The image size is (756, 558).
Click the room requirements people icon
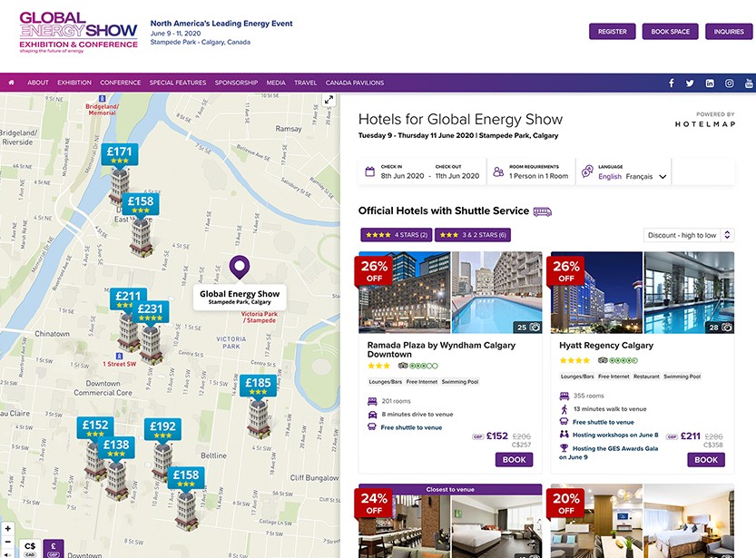pos(498,171)
